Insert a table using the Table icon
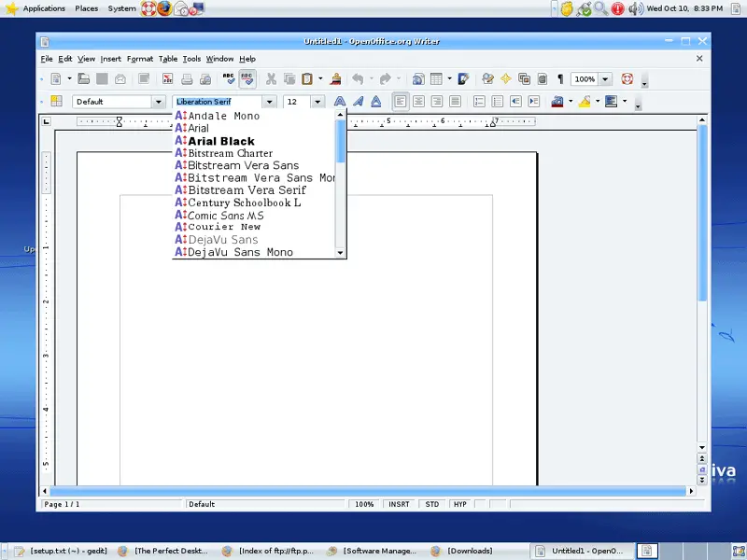This screenshot has width=747, height=560. coord(435,79)
